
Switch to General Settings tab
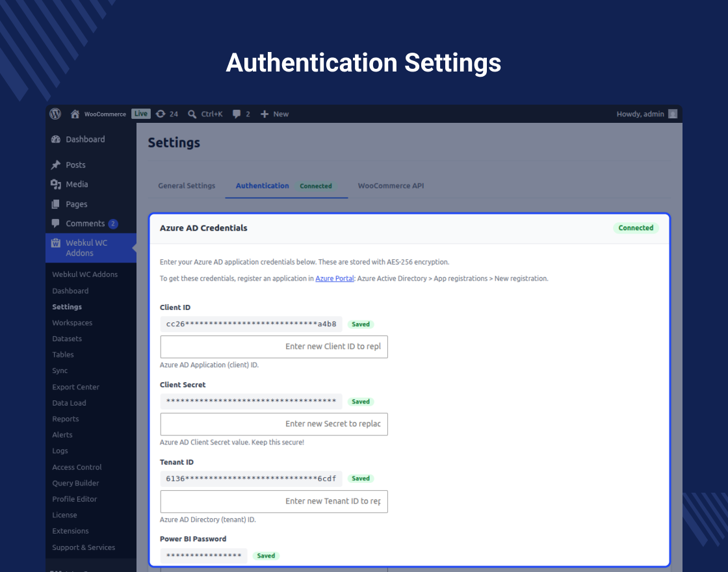pos(187,186)
